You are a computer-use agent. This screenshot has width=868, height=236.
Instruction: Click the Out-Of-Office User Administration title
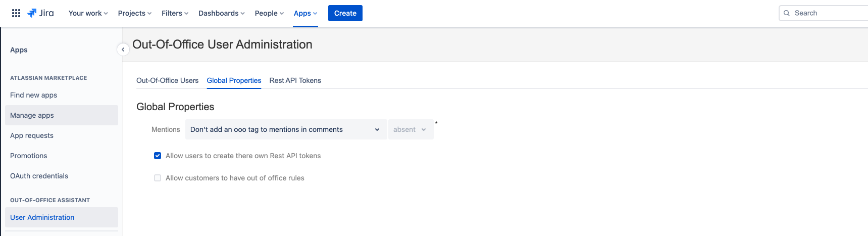(x=222, y=44)
